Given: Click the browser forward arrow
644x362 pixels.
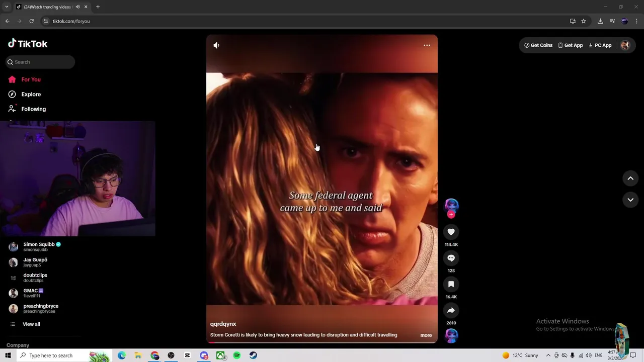Looking at the screenshot, I should tap(20, 21).
